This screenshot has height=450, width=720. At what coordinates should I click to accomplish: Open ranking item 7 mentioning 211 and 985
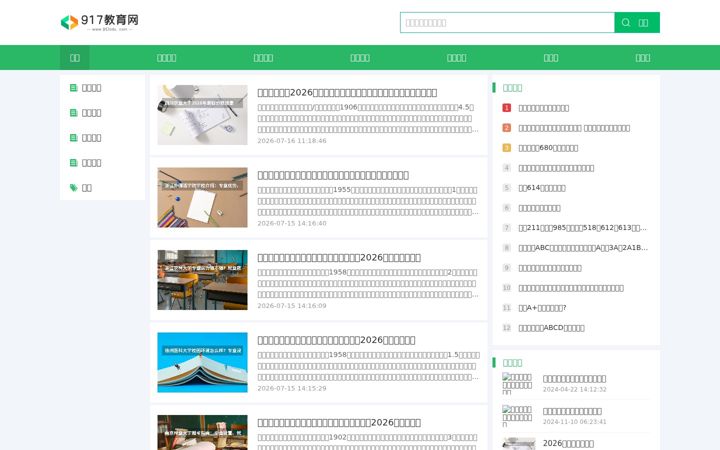[582, 228]
